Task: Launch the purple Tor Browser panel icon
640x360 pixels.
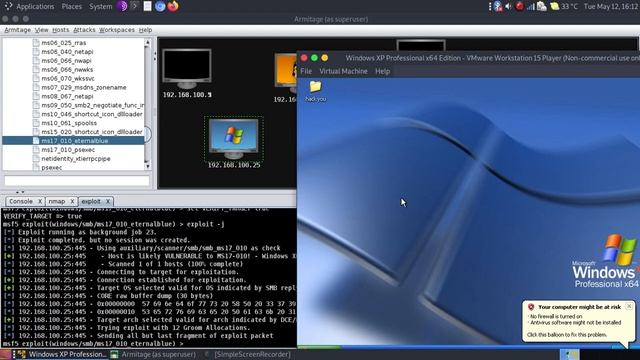Action: click(122, 6)
